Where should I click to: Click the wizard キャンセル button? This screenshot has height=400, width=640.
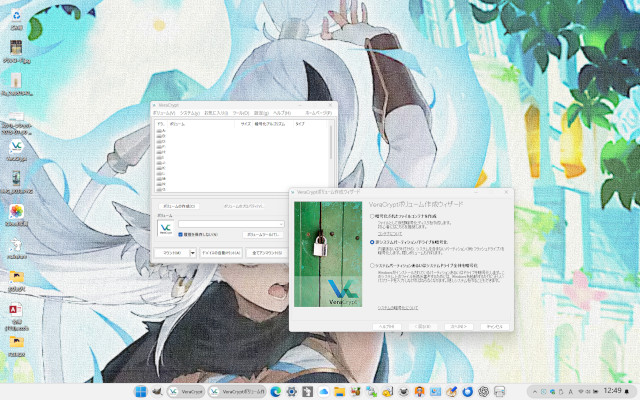[x=495, y=327]
